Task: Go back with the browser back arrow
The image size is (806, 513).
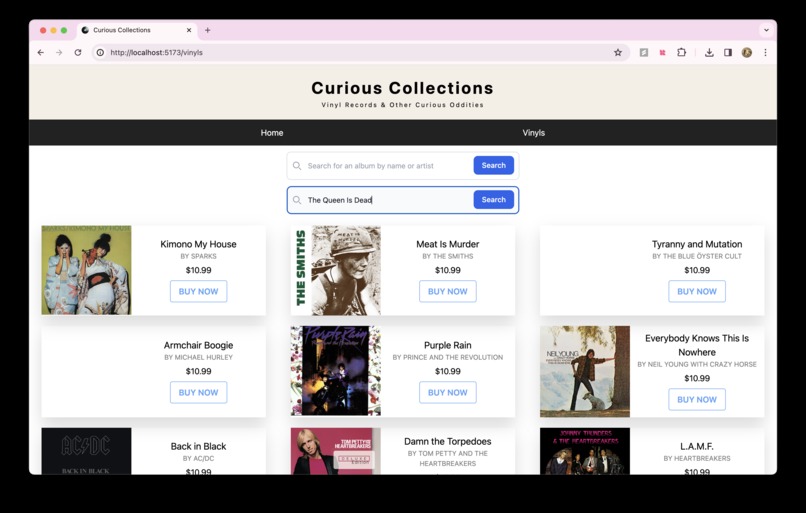Action: pyautogui.click(x=41, y=52)
